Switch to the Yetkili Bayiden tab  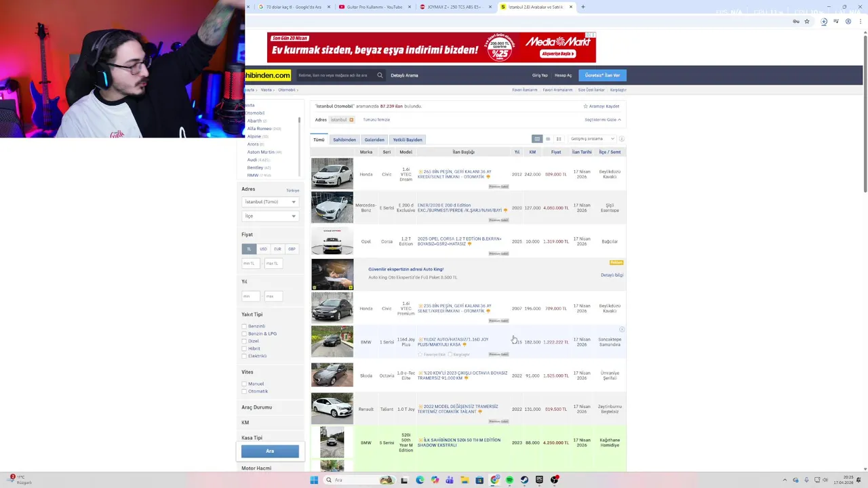coord(408,140)
